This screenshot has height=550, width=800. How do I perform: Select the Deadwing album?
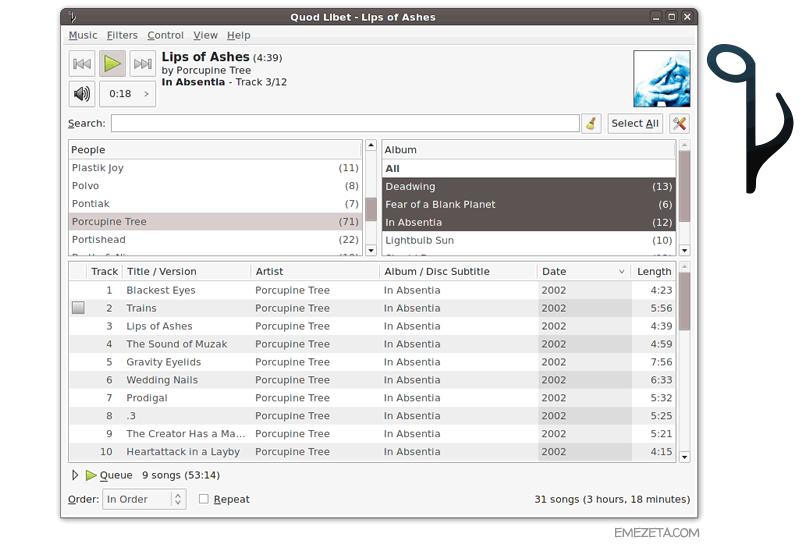click(529, 186)
